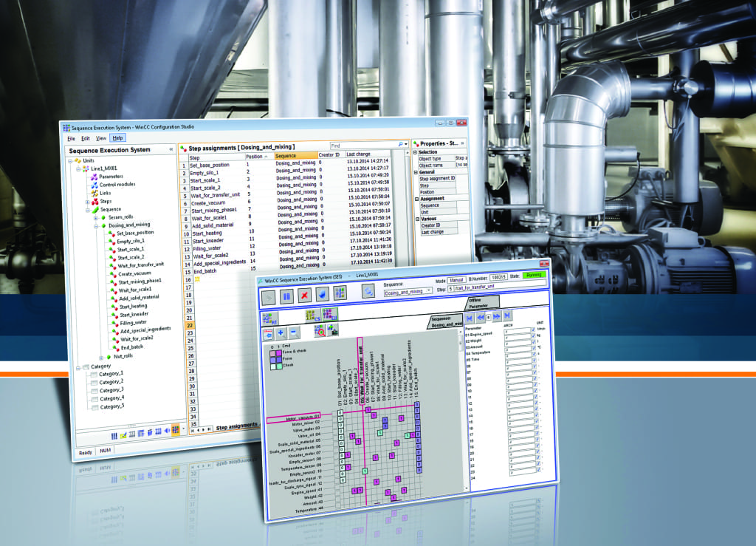Expand the Sesam_rolls sequence node
The image size is (756, 546).
(x=95, y=218)
